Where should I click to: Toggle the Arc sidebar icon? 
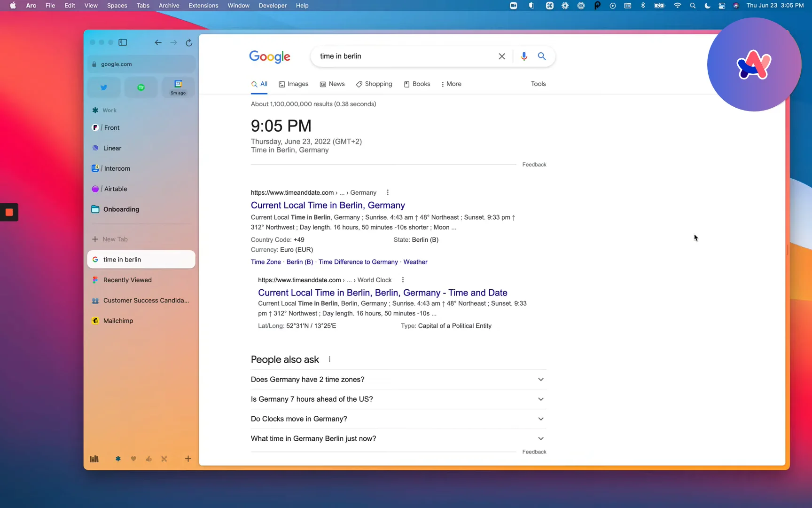(x=123, y=42)
